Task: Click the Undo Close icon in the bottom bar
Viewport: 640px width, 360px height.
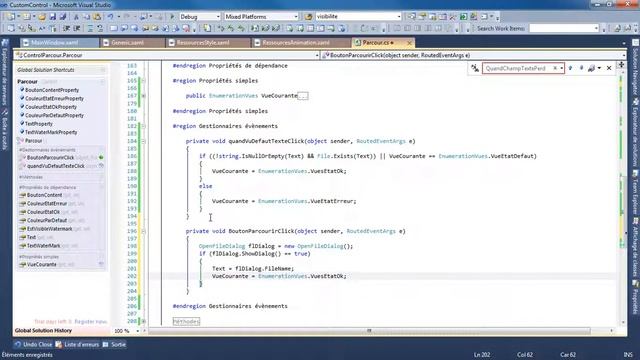Action: click(17, 344)
